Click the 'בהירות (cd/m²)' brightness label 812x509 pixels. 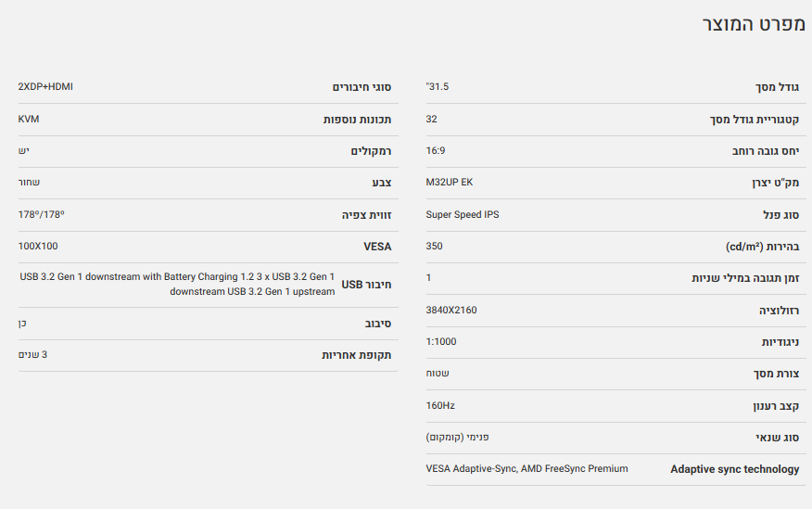[x=762, y=247]
